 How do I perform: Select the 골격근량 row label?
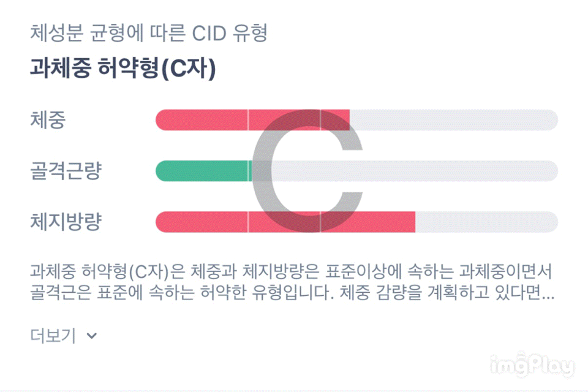pos(65,171)
